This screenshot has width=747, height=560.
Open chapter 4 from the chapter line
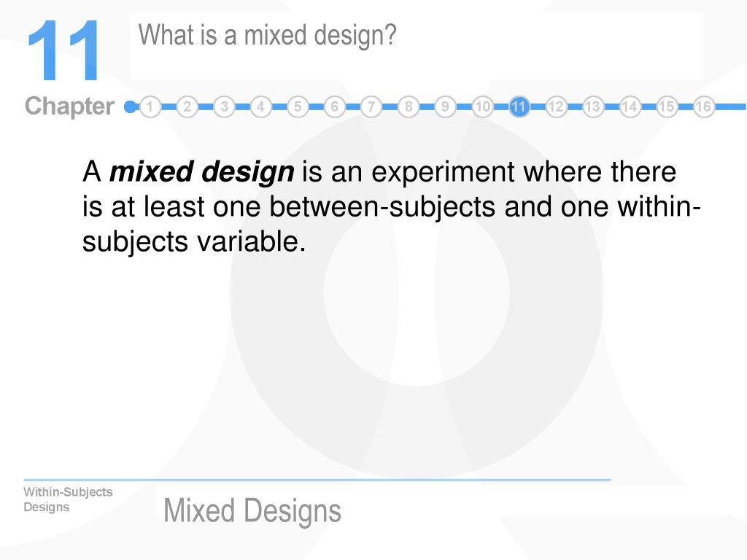click(x=260, y=106)
